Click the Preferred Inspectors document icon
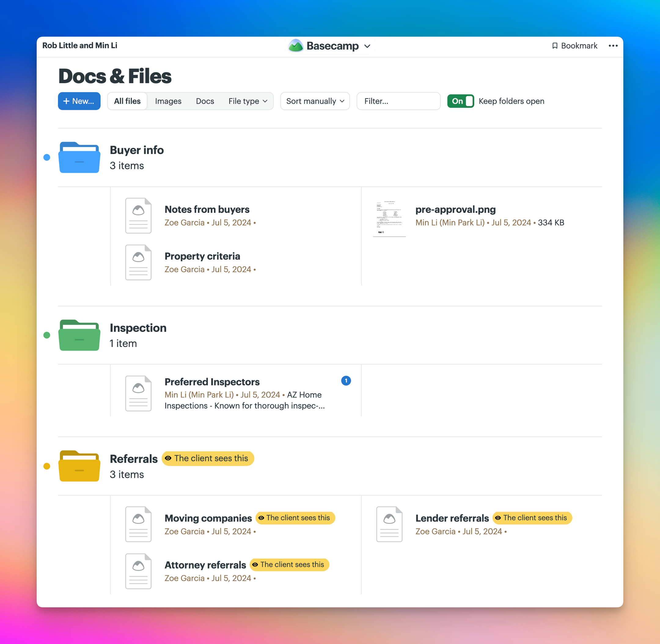This screenshot has width=660, height=644. (x=138, y=393)
